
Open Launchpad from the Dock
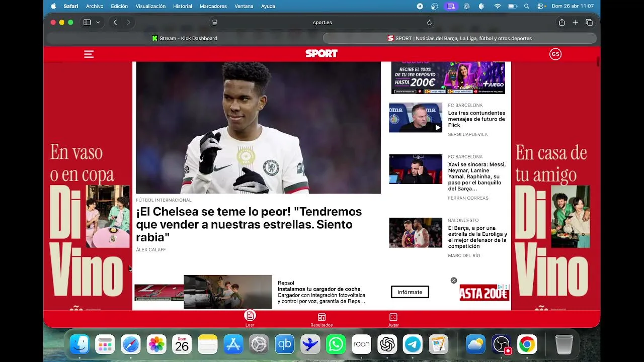105,344
